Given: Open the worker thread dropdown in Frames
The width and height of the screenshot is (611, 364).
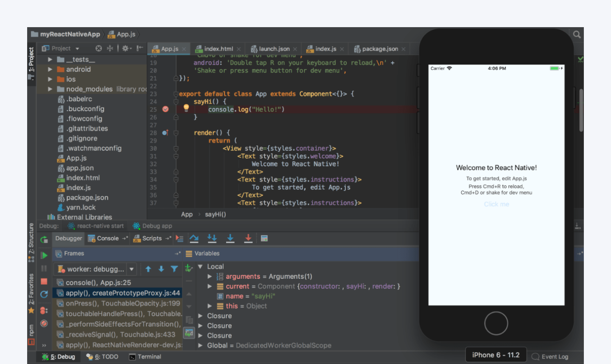Looking at the screenshot, I should 132,269.
